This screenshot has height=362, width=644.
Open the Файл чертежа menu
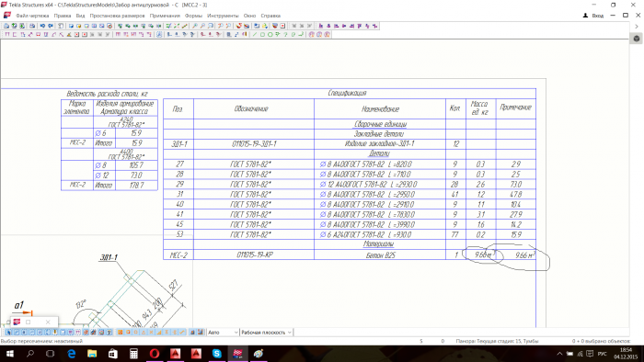(x=32, y=16)
